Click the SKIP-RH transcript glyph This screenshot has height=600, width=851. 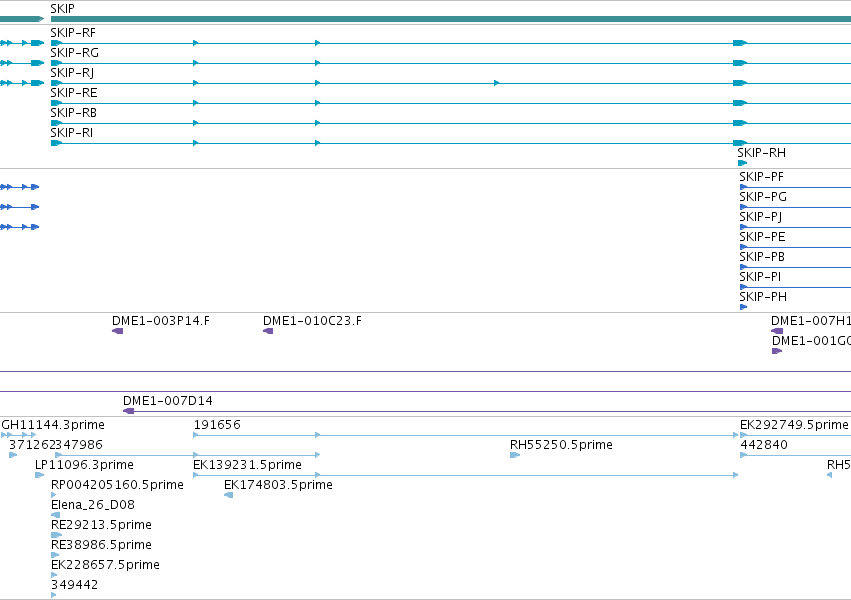point(742,163)
